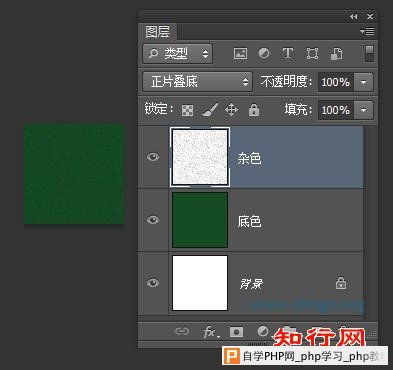
Task: Open the layers panel flyout menu
Action: (x=367, y=32)
